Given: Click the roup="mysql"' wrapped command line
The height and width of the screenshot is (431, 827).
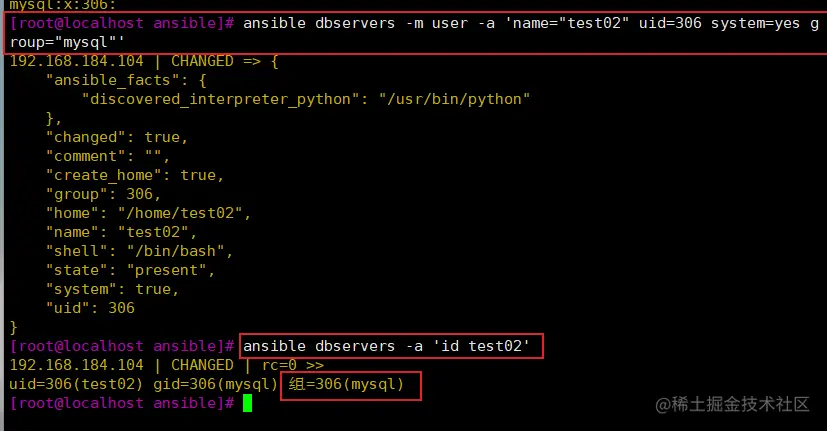Looking at the screenshot, I should (67, 42).
